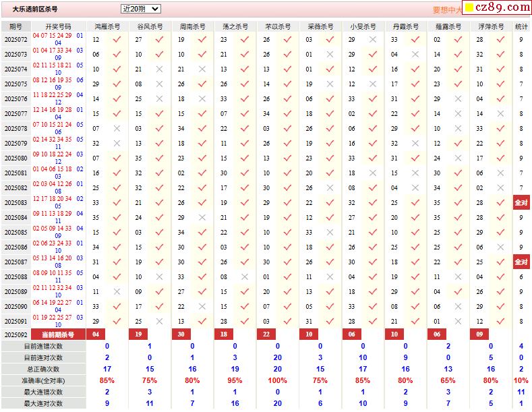Click the 要想中大 orange link
This screenshot has width=532, height=412.
(447, 10)
